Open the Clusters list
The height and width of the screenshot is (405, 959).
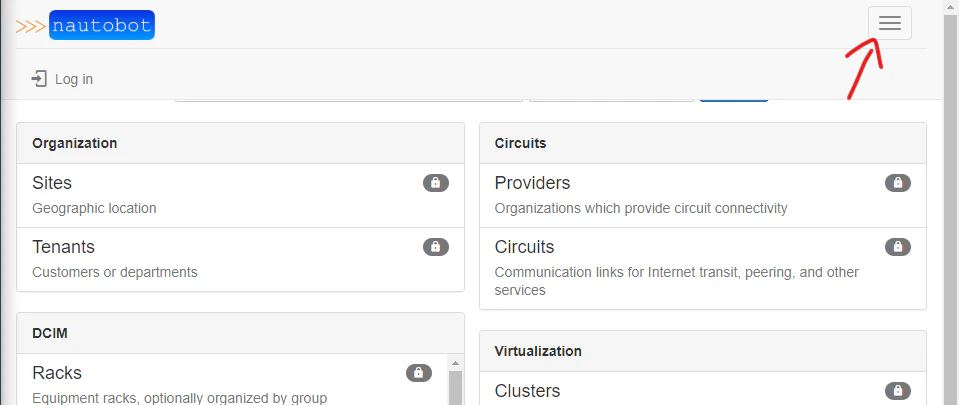(527, 391)
